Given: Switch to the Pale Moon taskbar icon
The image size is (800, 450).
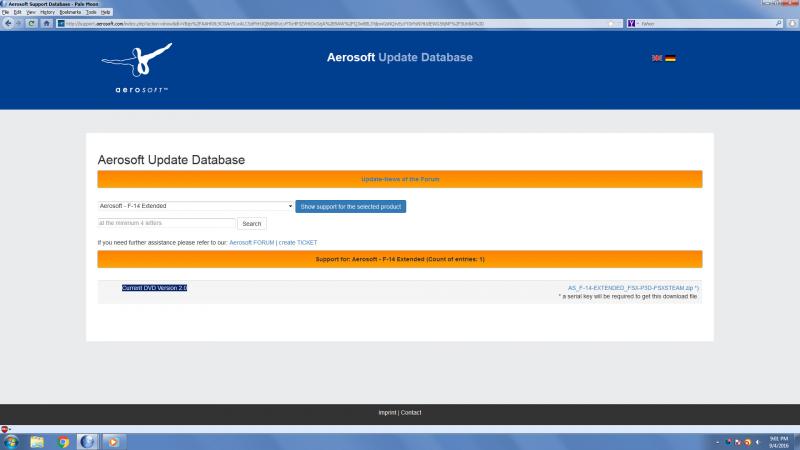Looking at the screenshot, I should (x=88, y=442).
